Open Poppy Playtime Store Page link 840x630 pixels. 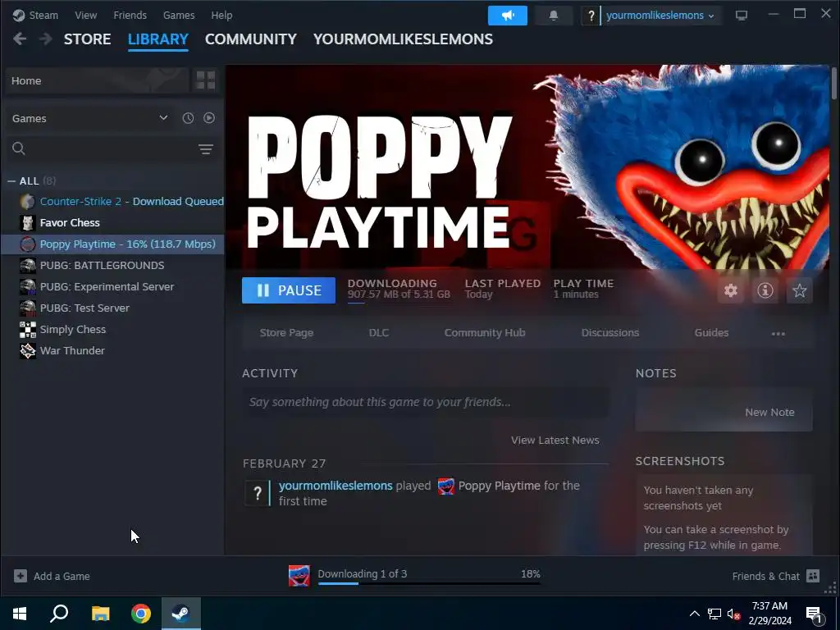click(286, 333)
